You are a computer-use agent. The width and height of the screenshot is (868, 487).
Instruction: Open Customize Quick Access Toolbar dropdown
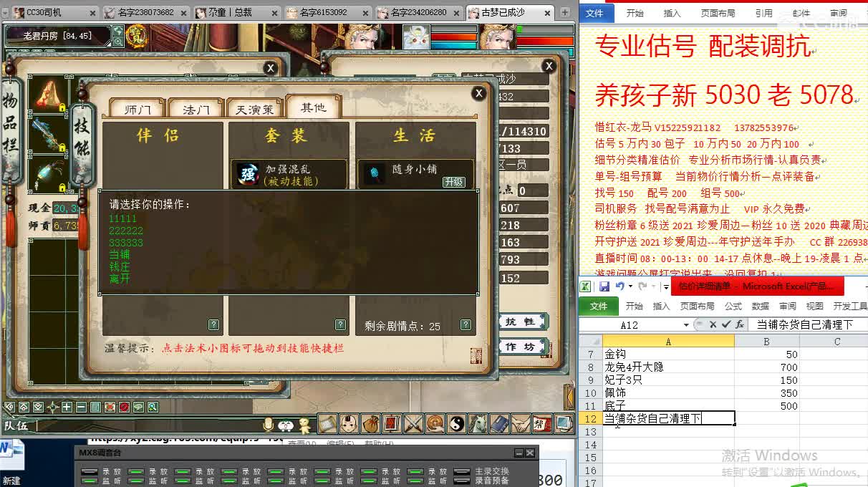665,286
